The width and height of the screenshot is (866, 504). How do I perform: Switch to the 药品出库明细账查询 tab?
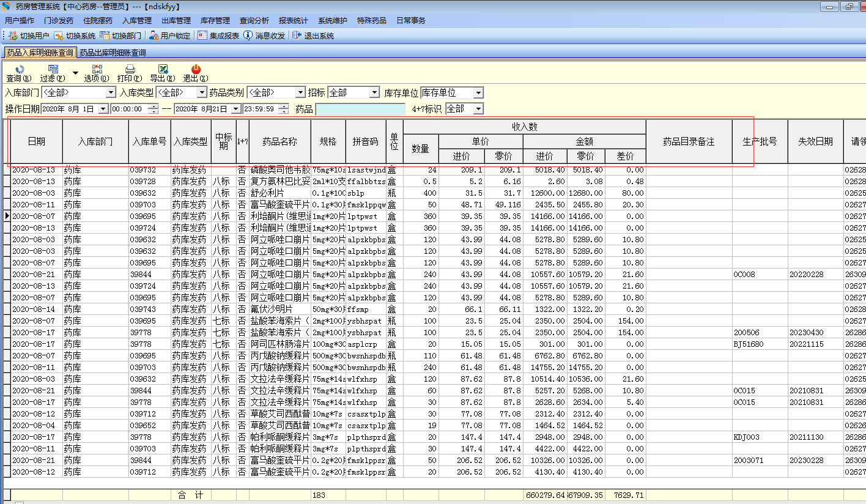click(113, 53)
